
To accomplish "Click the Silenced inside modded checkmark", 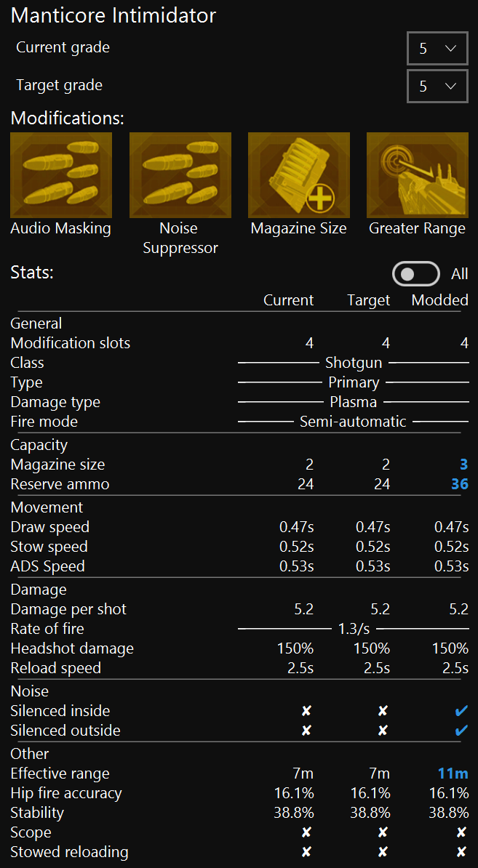I will pos(461,711).
